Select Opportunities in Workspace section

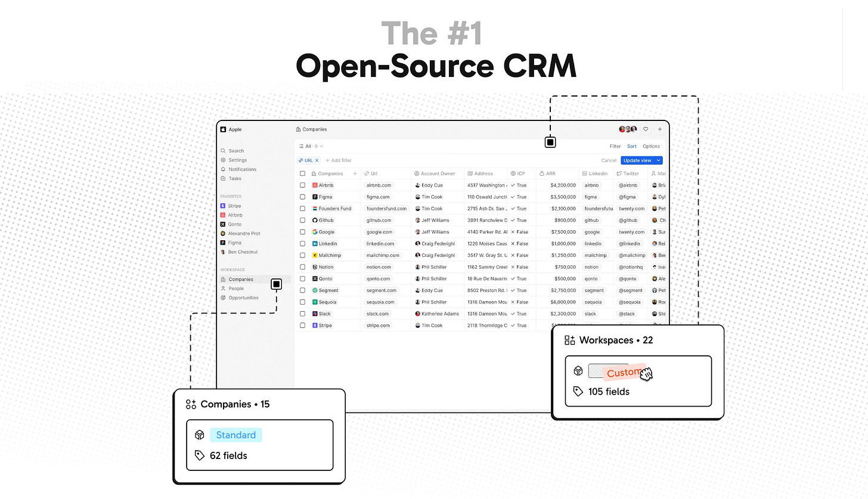click(240, 297)
